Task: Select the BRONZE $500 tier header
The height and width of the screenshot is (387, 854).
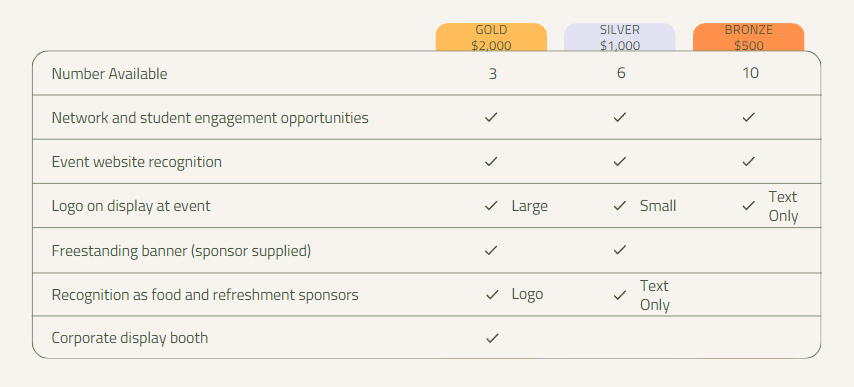Action: (748, 38)
